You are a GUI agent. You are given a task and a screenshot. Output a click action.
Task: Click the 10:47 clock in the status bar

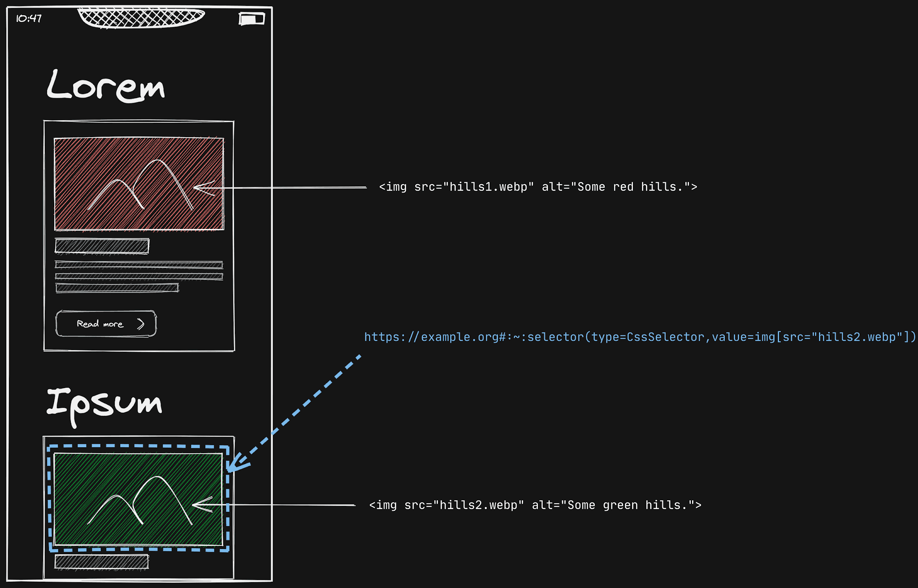point(29,18)
